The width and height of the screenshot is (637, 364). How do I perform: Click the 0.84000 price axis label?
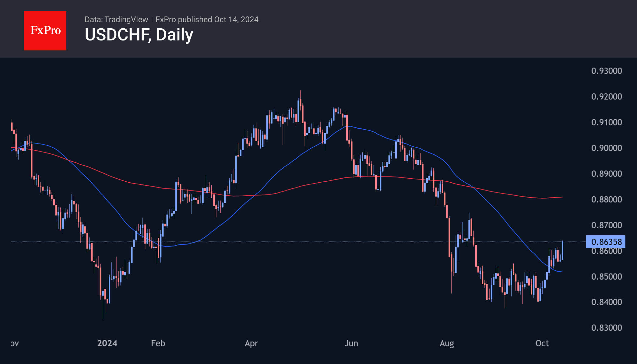coord(606,302)
